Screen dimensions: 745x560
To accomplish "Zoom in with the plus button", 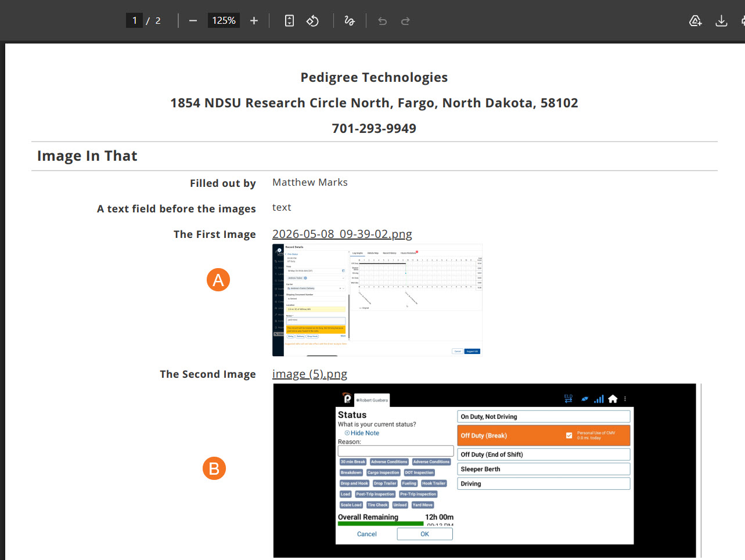I will [254, 21].
